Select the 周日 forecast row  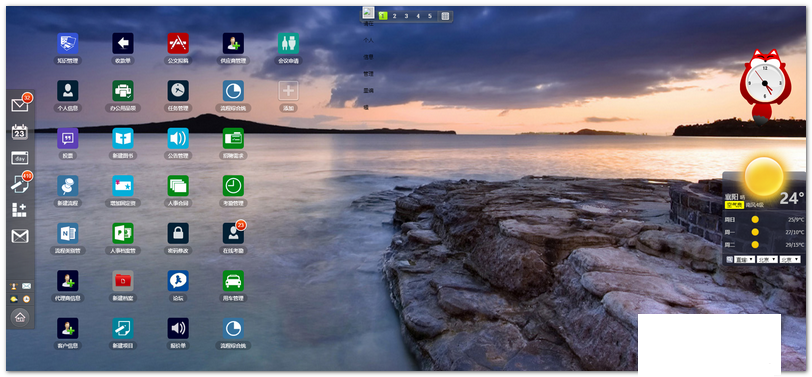pos(764,220)
